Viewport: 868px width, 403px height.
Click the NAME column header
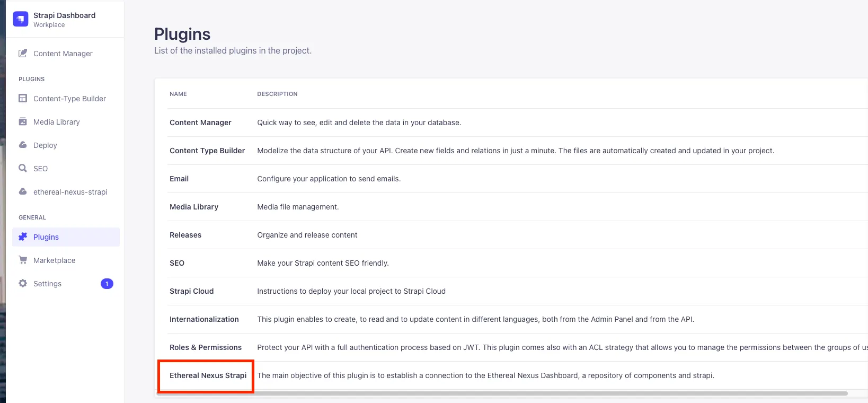pyautogui.click(x=178, y=94)
